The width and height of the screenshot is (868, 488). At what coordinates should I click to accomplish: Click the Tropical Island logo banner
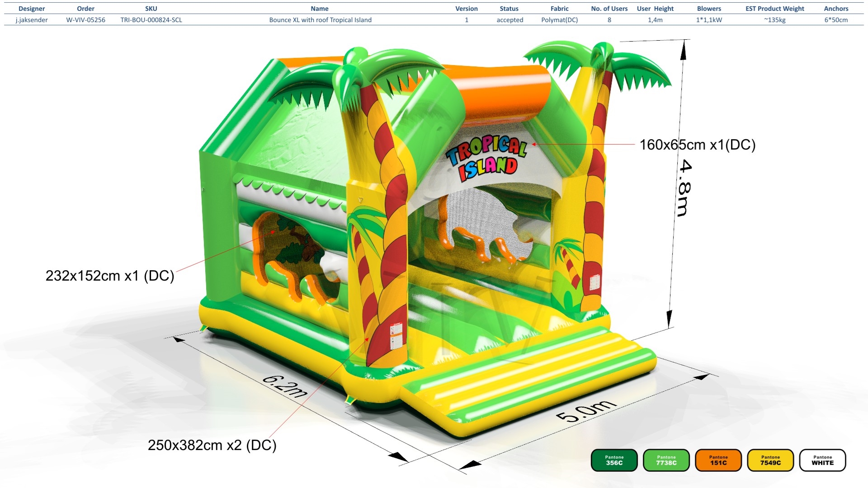(487, 158)
